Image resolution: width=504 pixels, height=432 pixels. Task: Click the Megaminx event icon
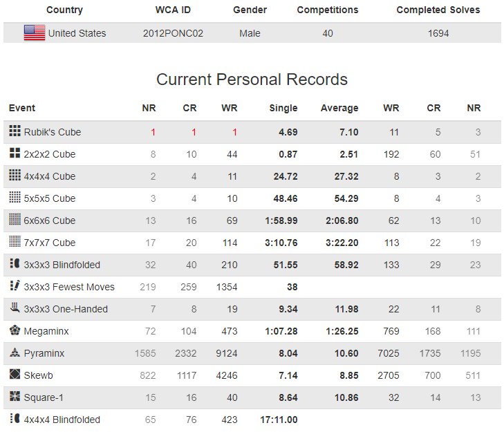pyautogui.click(x=15, y=330)
